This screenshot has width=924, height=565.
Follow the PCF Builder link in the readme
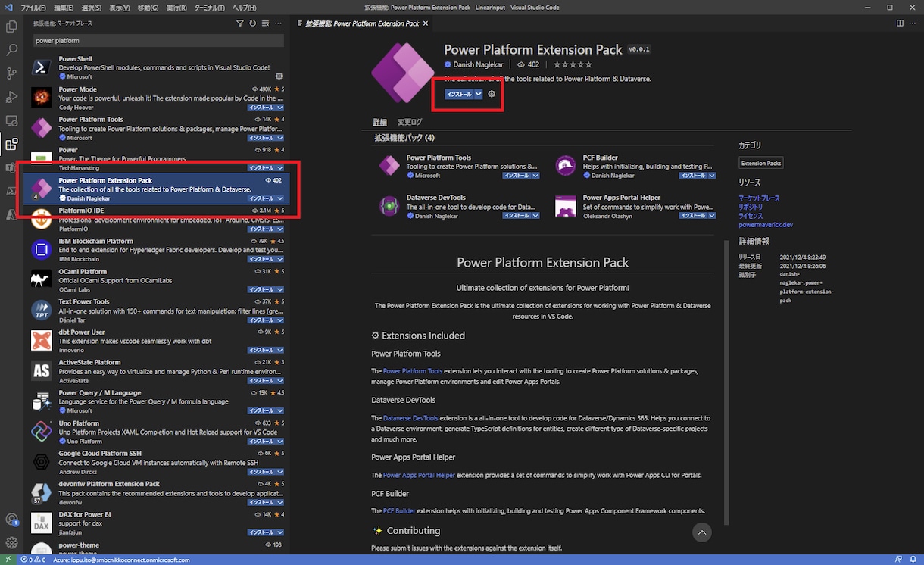399,511
